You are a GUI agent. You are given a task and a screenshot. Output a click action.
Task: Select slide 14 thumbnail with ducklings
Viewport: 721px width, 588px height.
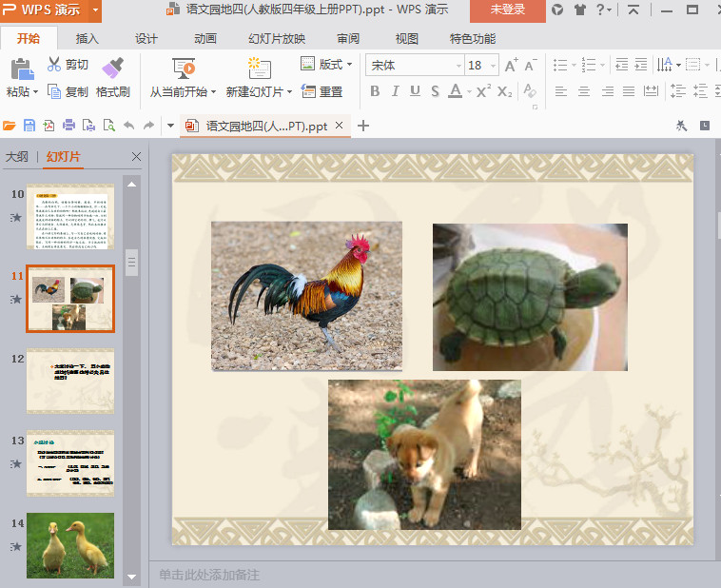click(70, 545)
